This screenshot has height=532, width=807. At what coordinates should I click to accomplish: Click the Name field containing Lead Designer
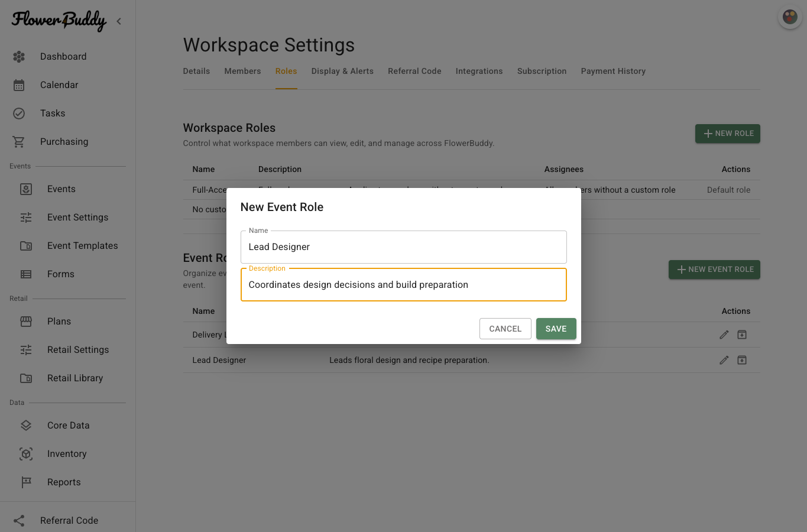coord(404,247)
